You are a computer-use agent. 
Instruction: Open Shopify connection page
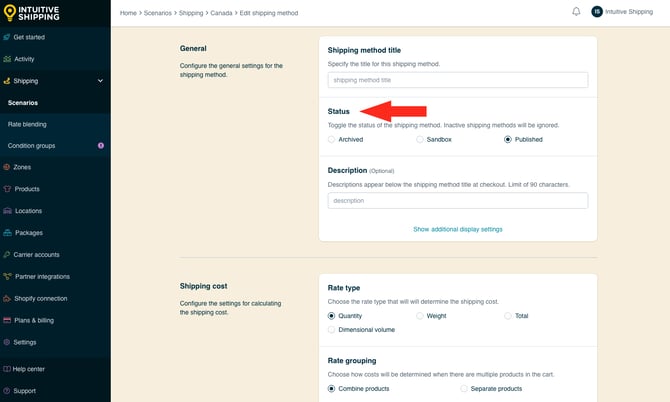click(x=41, y=298)
